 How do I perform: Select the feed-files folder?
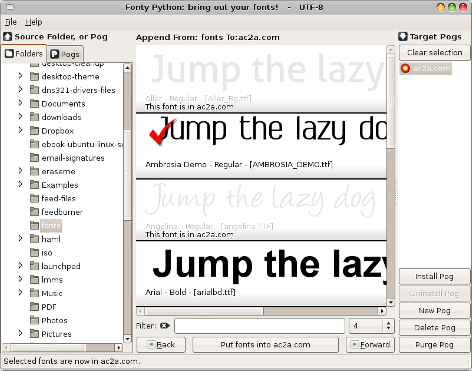tap(58, 198)
